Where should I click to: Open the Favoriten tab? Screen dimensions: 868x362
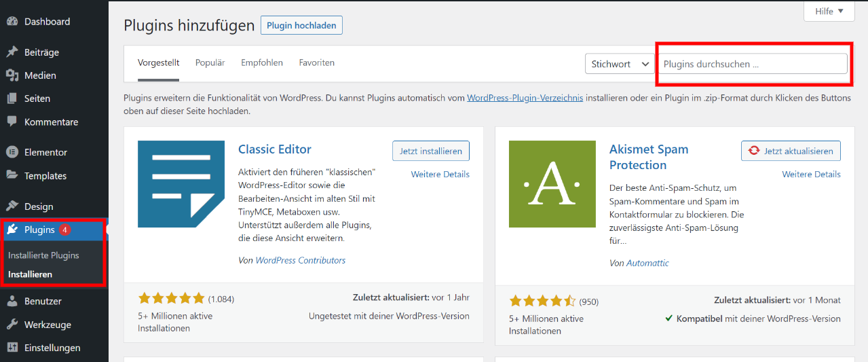tap(316, 62)
